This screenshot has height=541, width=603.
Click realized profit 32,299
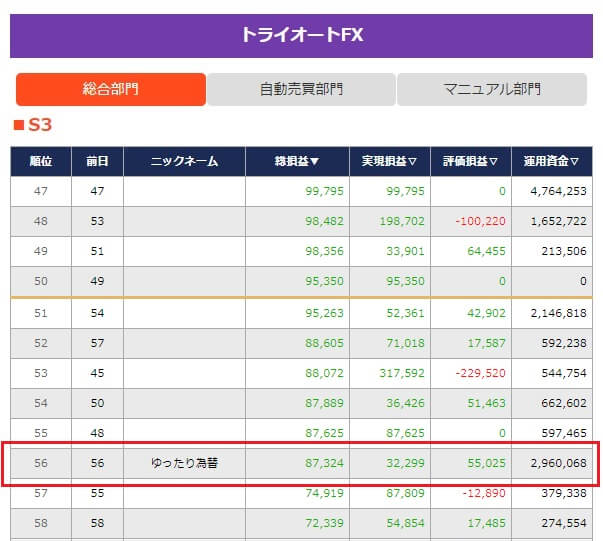pyautogui.click(x=405, y=463)
